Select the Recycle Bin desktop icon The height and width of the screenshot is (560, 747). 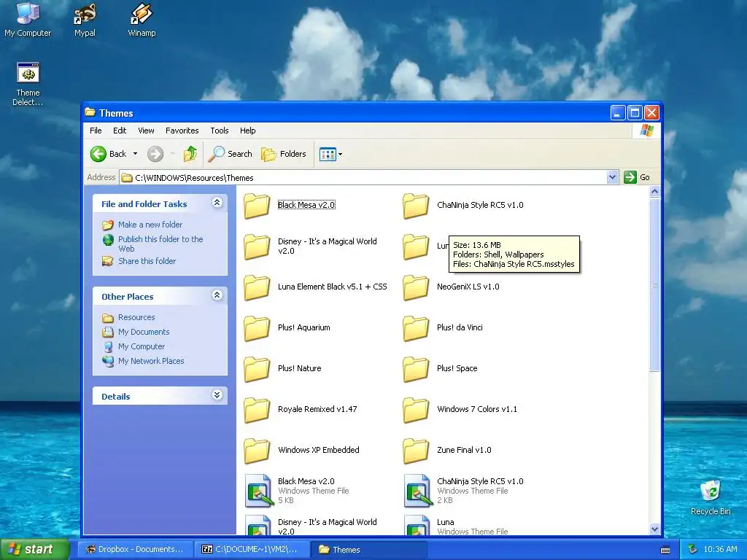[711, 497]
